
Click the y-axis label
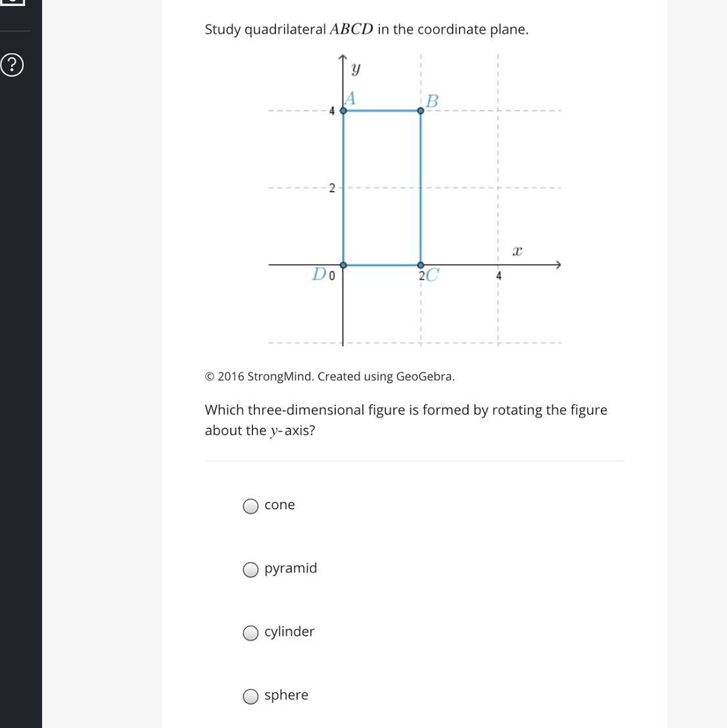[x=356, y=68]
